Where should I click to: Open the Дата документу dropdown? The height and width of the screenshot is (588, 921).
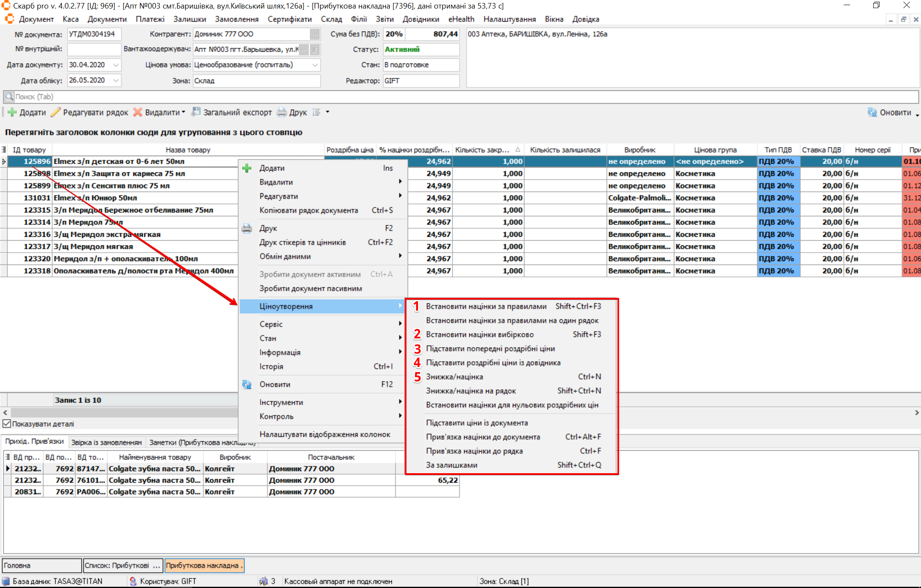click(116, 65)
